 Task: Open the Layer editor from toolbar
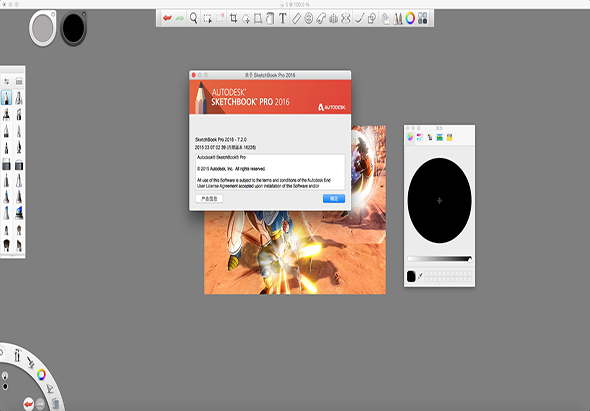click(x=385, y=18)
